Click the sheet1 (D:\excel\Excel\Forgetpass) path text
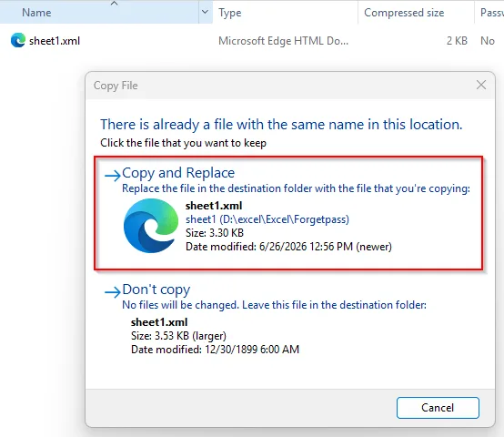Viewport: 504px width, 437px height. (267, 219)
